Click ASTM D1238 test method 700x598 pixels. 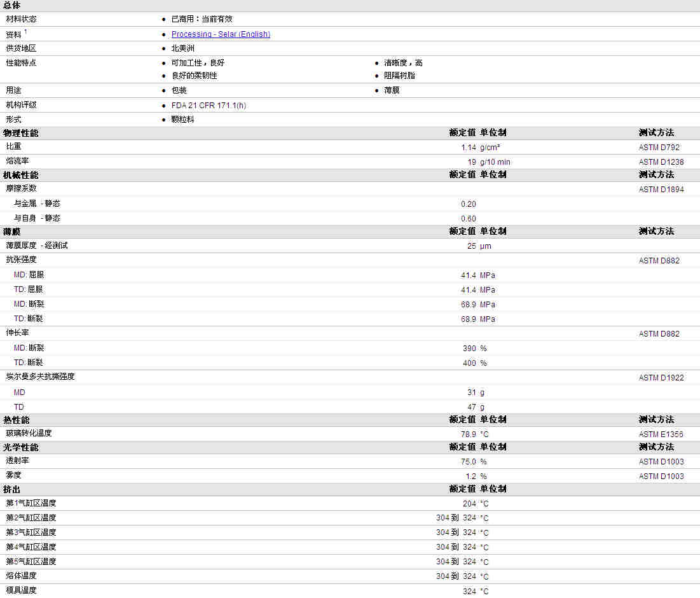[661, 162]
